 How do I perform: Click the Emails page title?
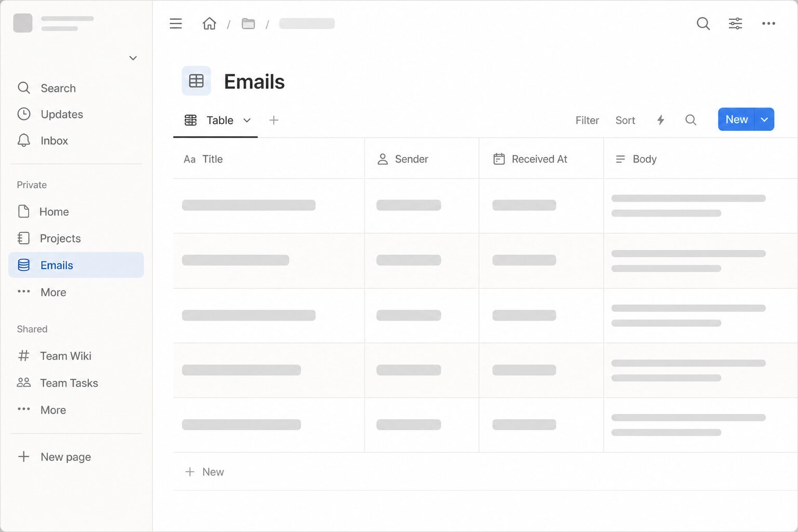tap(255, 82)
